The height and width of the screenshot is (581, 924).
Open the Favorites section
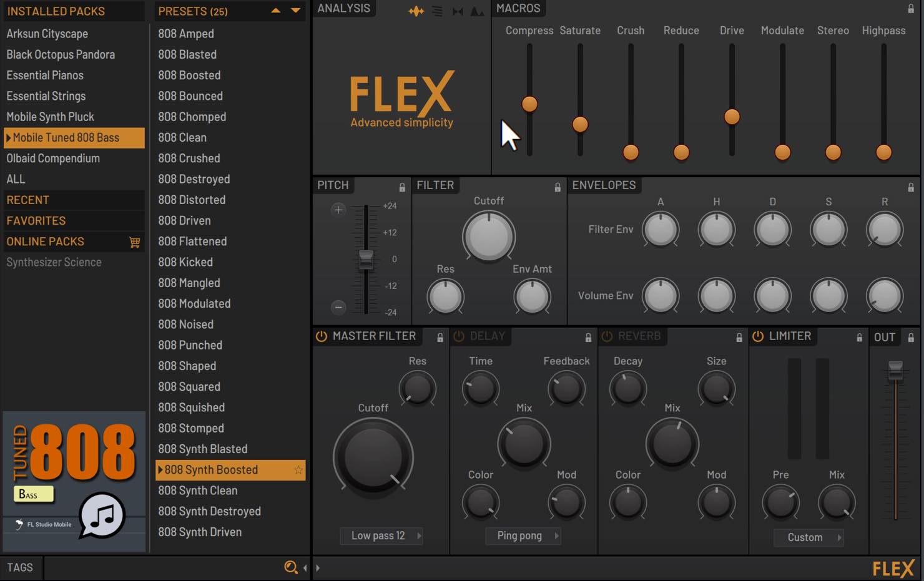click(x=74, y=221)
